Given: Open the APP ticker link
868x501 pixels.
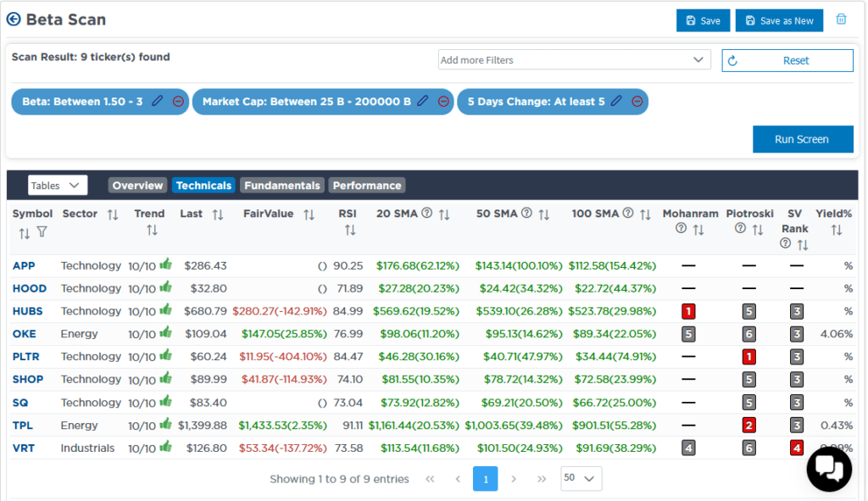Looking at the screenshot, I should pyautogui.click(x=24, y=265).
